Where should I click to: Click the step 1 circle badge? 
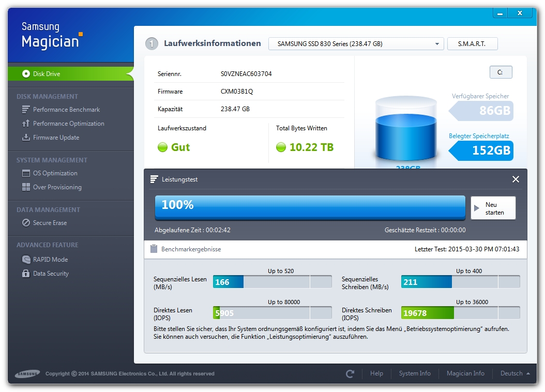point(152,44)
